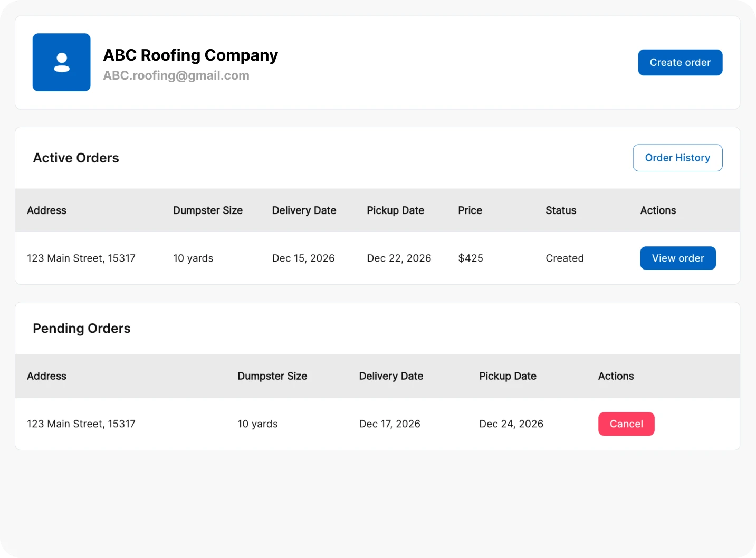The height and width of the screenshot is (558, 756).
Task: Click the ABC.roofing@gmail.com email address
Action: (176, 75)
